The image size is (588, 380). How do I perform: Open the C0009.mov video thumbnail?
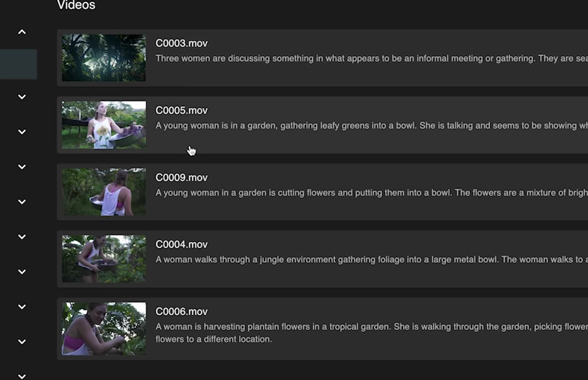pyautogui.click(x=104, y=192)
